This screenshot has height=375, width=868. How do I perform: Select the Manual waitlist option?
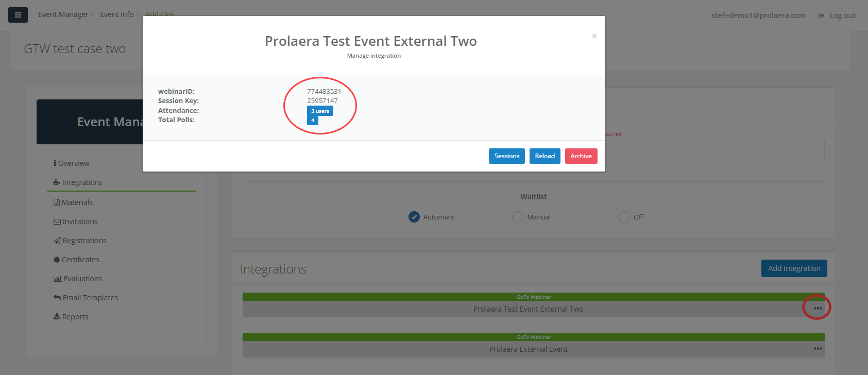(518, 217)
